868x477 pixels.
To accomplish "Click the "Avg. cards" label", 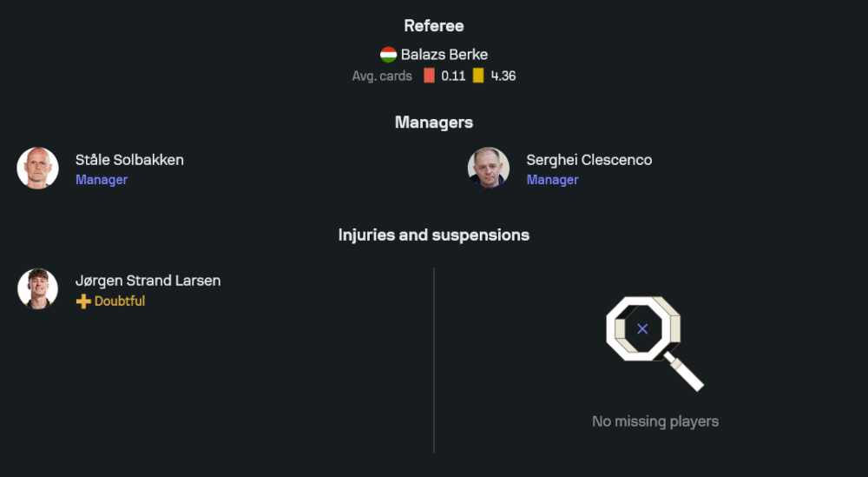I will coord(382,76).
